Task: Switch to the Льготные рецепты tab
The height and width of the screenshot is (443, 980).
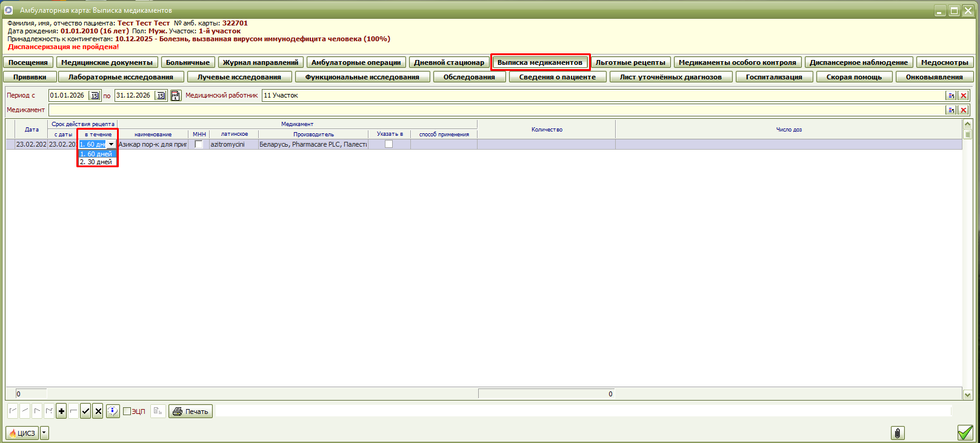Action: [x=630, y=62]
